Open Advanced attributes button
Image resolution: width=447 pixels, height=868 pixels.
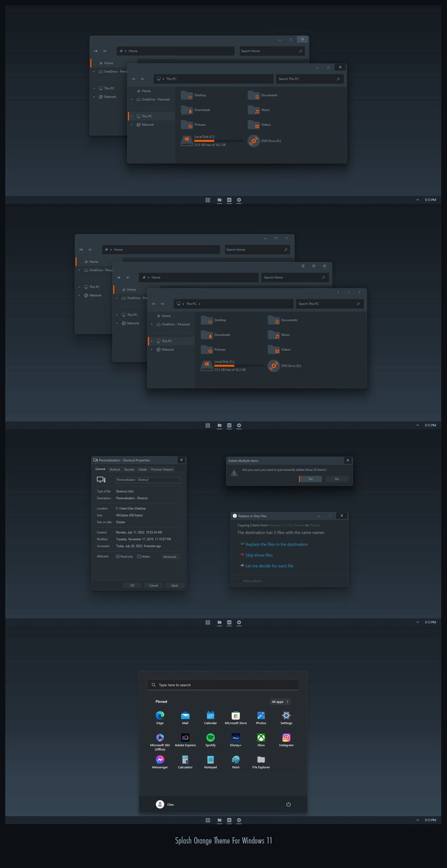(170, 556)
